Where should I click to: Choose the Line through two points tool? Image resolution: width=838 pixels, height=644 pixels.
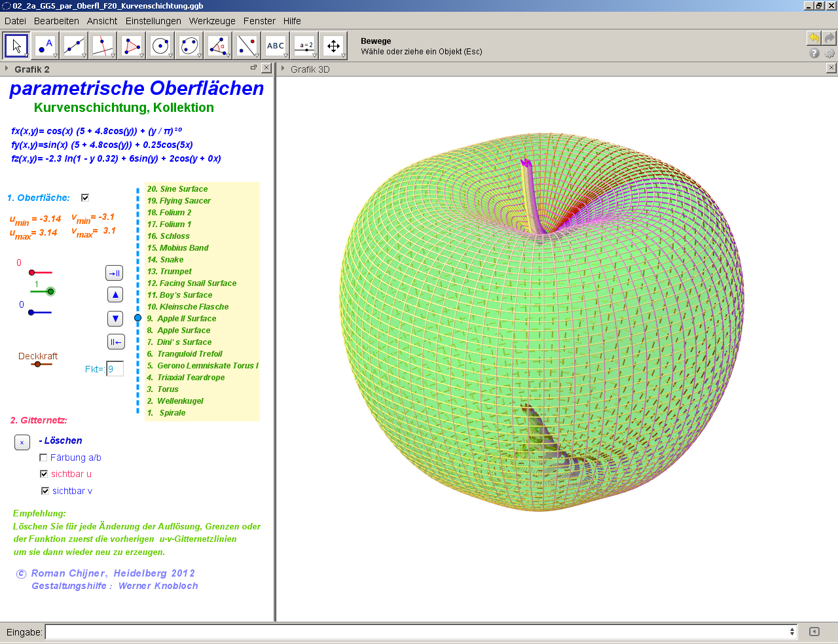(74, 46)
